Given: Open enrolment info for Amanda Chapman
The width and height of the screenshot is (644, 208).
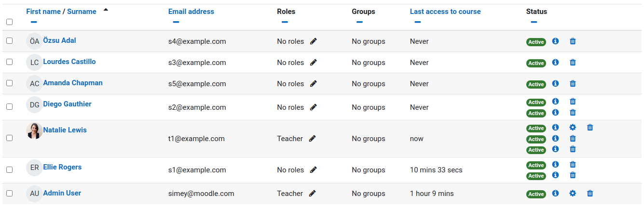Looking at the screenshot, I should (x=555, y=84).
